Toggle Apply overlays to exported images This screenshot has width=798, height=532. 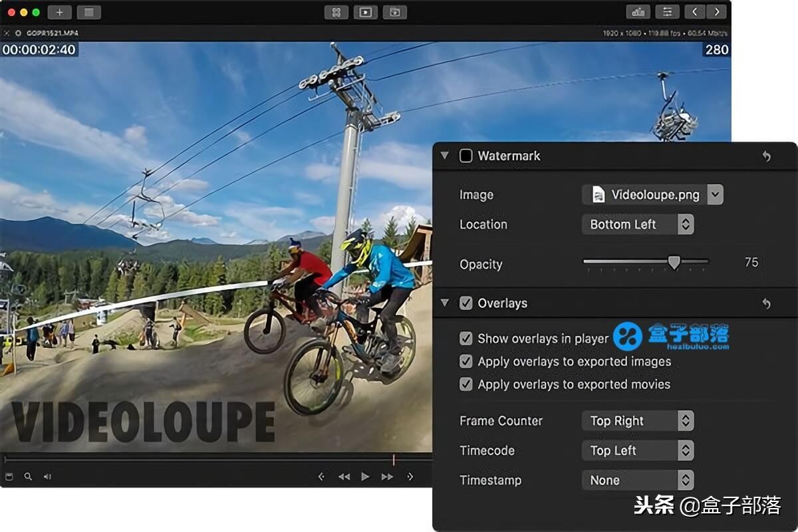coord(466,362)
